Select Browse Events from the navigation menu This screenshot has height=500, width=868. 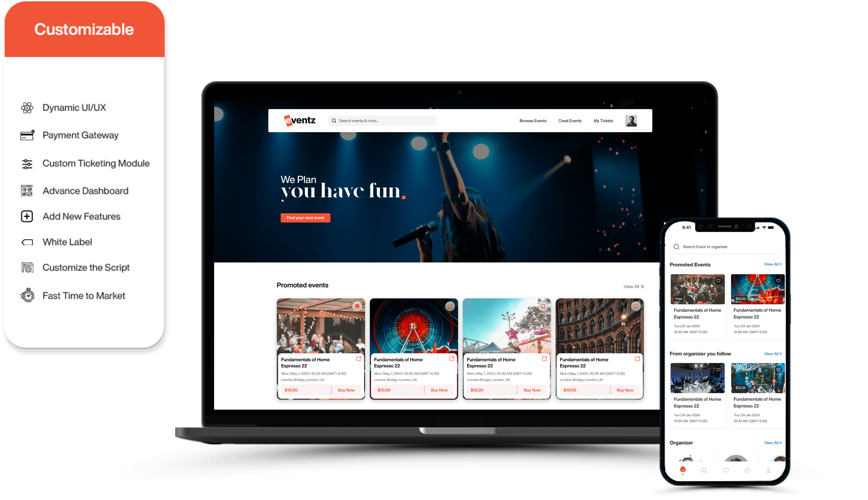coord(533,120)
